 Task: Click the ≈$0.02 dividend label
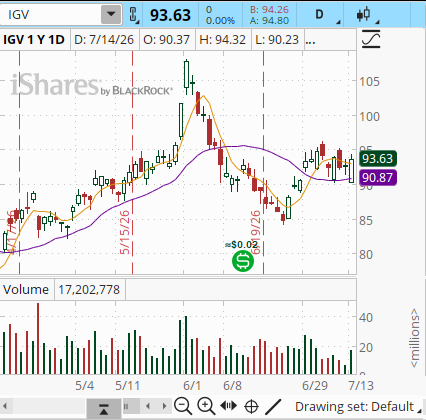tap(241, 245)
